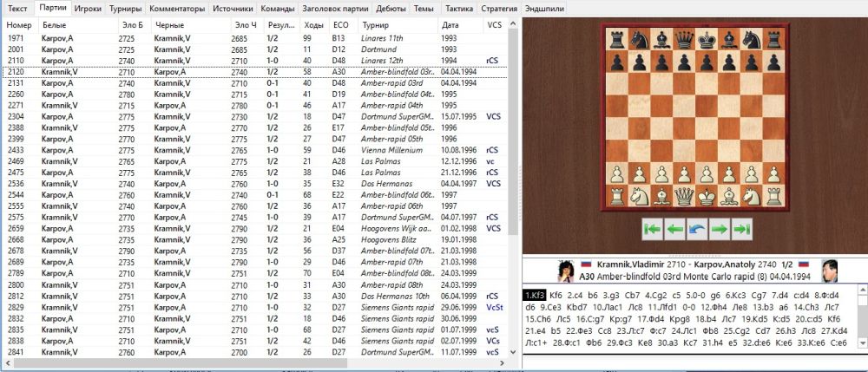Select game number 2841 in the list
The width and height of the screenshot is (868, 372).
click(17, 352)
